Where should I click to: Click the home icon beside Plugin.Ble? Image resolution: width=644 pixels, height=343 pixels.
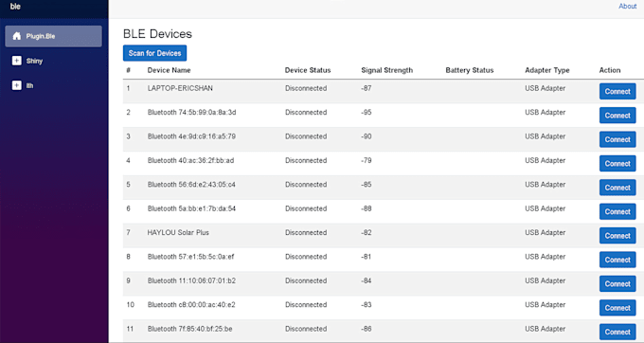pyautogui.click(x=16, y=36)
